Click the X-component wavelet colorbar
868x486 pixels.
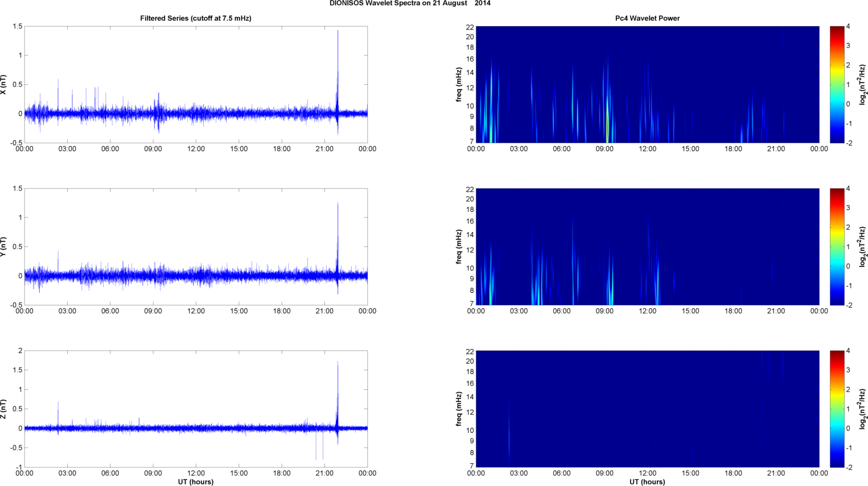pos(837,84)
